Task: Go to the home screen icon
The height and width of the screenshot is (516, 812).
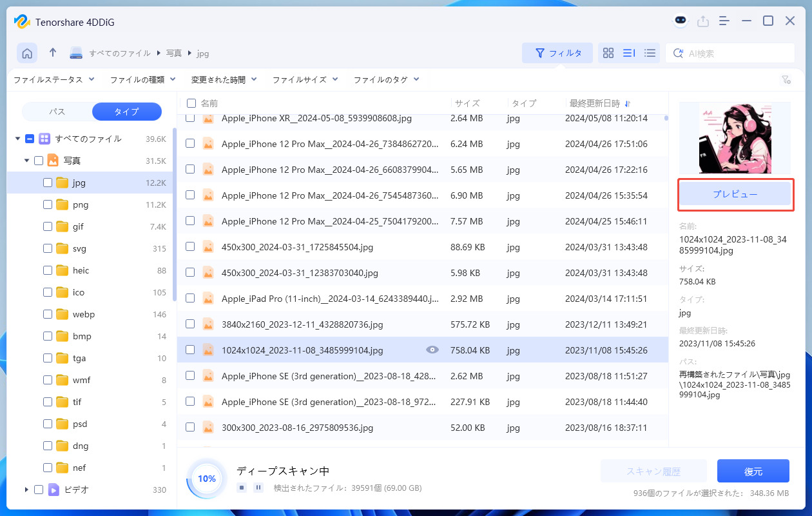Action: click(x=27, y=54)
